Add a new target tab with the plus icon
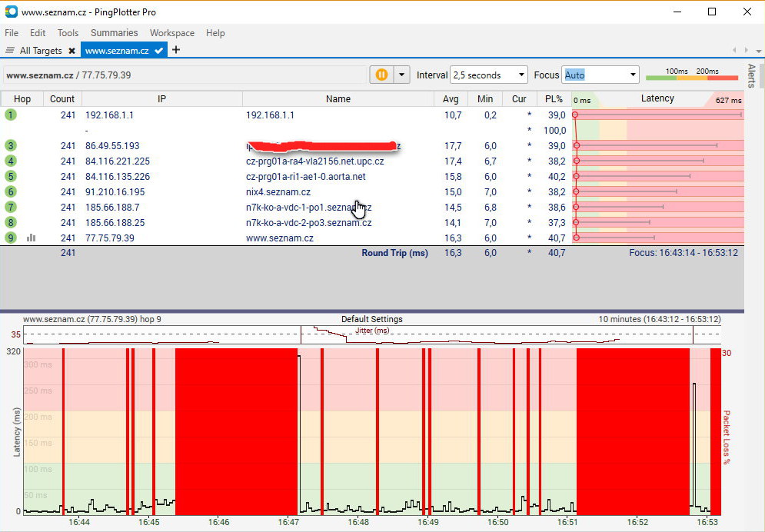The width and height of the screenshot is (765, 532). coord(176,50)
